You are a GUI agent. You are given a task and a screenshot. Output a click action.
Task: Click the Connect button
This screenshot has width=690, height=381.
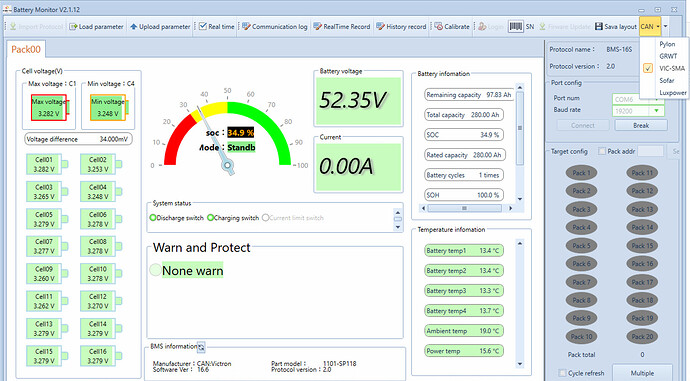click(x=583, y=125)
